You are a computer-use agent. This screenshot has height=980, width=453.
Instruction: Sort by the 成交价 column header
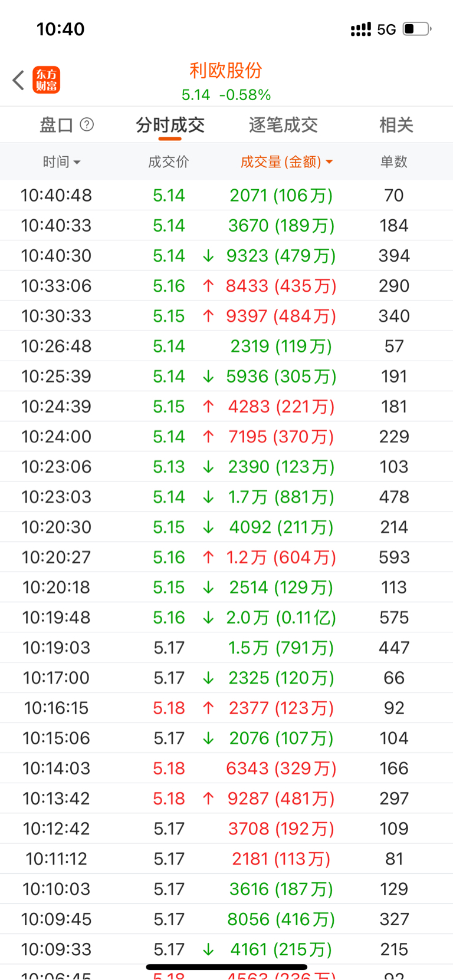point(169,162)
